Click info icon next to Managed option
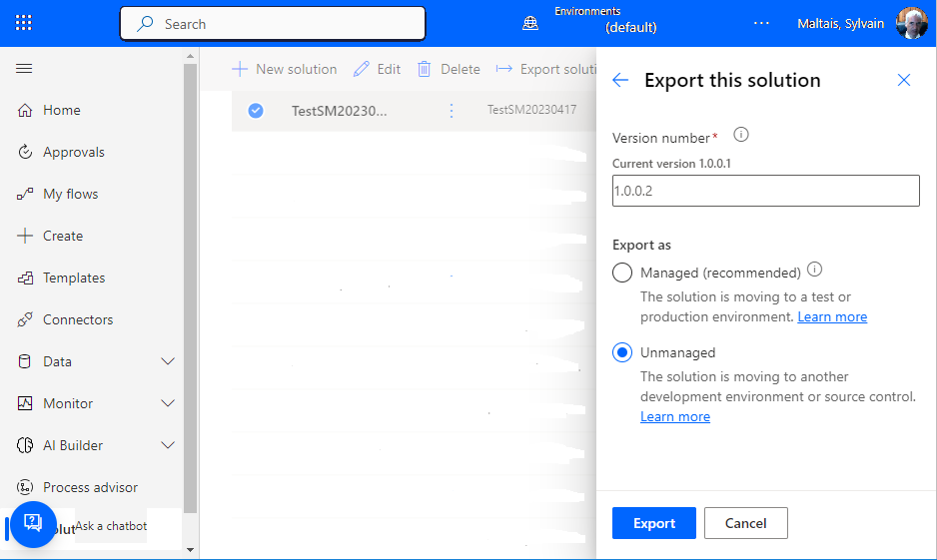 click(x=814, y=270)
